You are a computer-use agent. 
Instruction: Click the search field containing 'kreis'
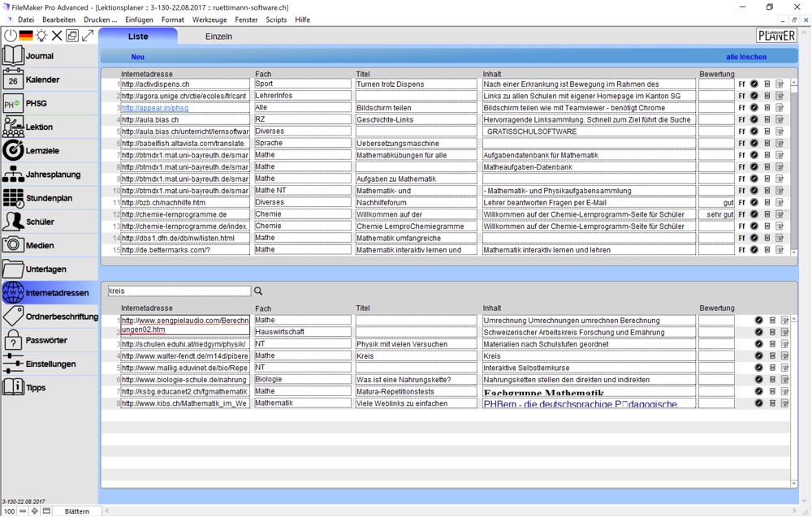point(179,291)
